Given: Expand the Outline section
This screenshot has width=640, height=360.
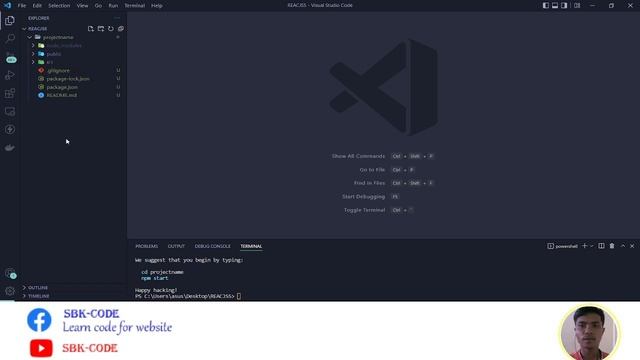Looking at the screenshot, I should click(73, 288).
